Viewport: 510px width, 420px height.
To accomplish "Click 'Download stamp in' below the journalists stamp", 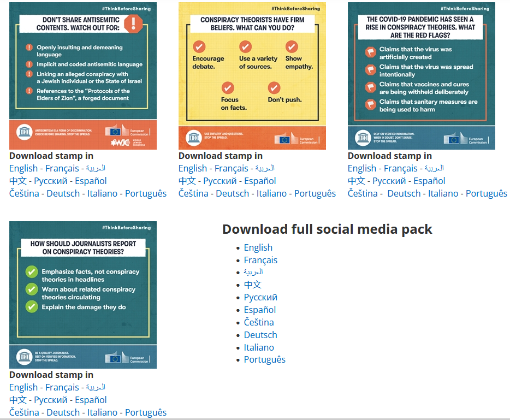I will tap(51, 375).
